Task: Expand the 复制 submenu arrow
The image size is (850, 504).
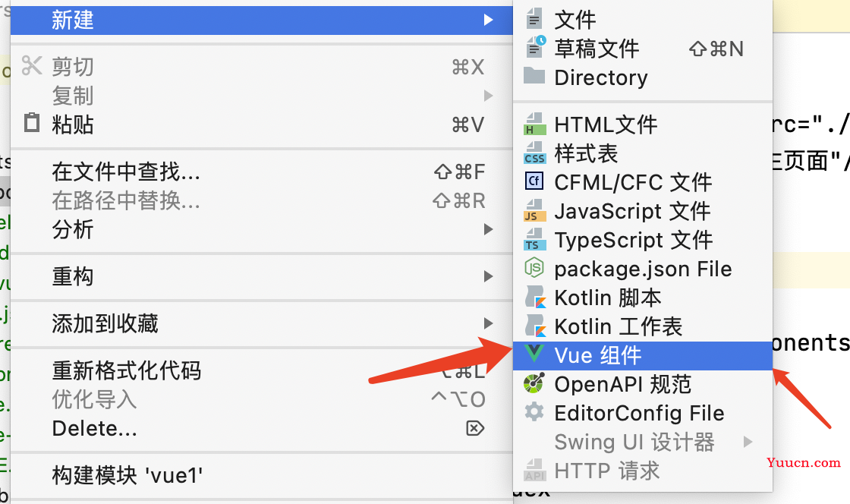Action: [488, 96]
